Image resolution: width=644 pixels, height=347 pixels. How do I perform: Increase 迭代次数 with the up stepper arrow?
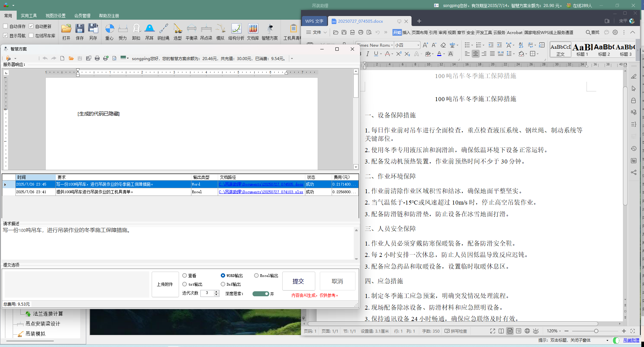coord(216,292)
